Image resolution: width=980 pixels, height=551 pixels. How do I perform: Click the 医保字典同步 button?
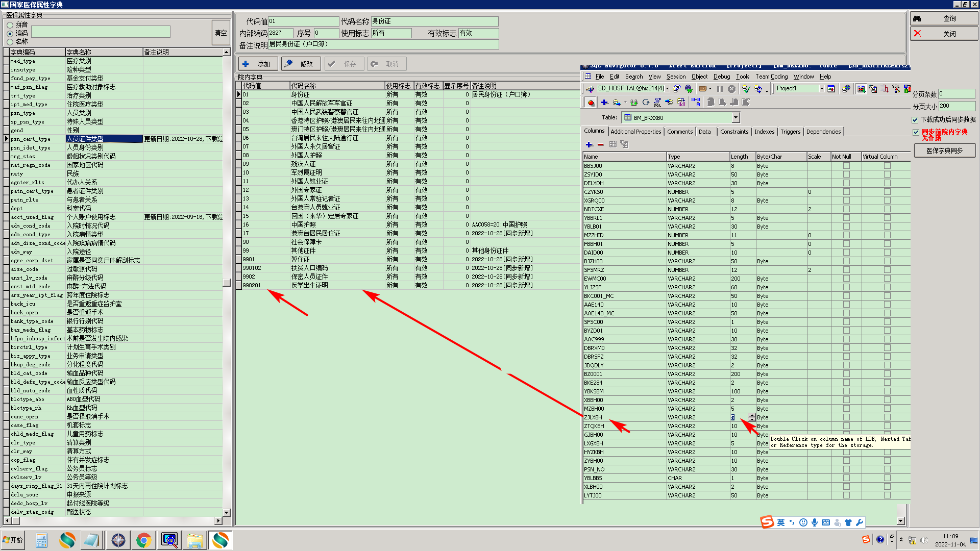click(944, 151)
